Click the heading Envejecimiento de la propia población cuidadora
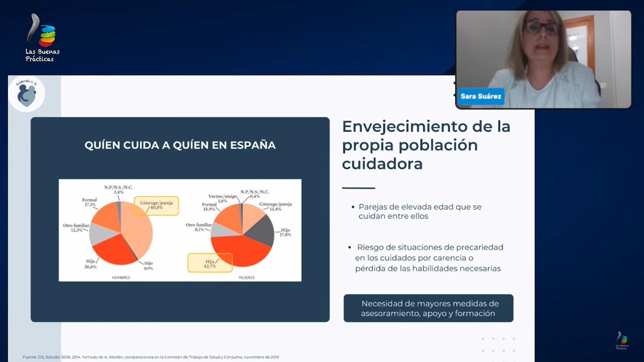 click(427, 145)
